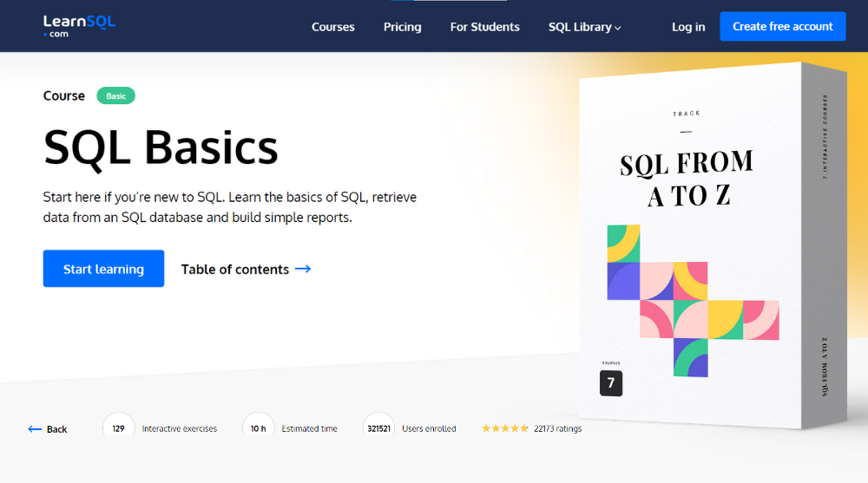Expand the SQL Library dropdown
This screenshot has height=483, width=868.
(x=584, y=27)
